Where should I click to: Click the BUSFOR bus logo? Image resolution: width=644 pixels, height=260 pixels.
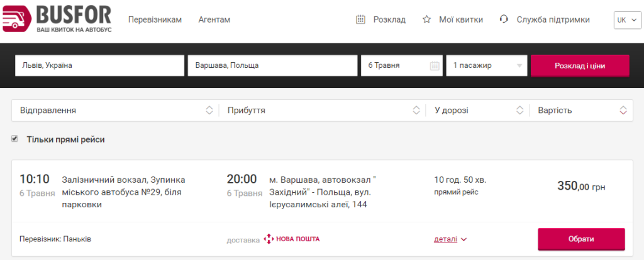(57, 19)
